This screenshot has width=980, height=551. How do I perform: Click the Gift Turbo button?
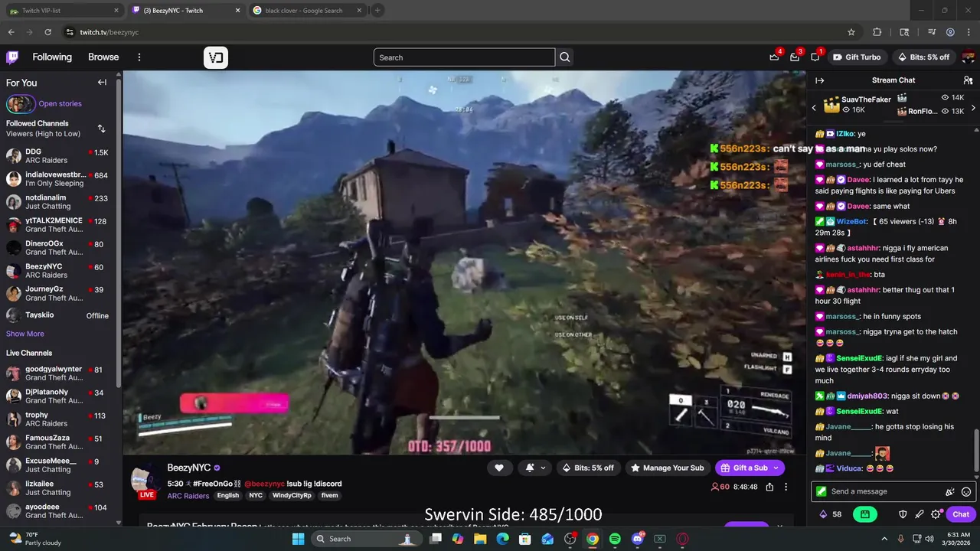pyautogui.click(x=857, y=57)
